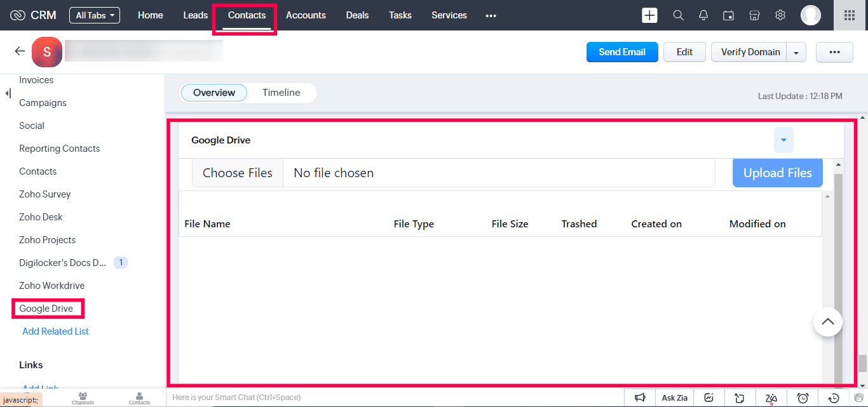Click the contact's S avatar

pyautogui.click(x=47, y=52)
